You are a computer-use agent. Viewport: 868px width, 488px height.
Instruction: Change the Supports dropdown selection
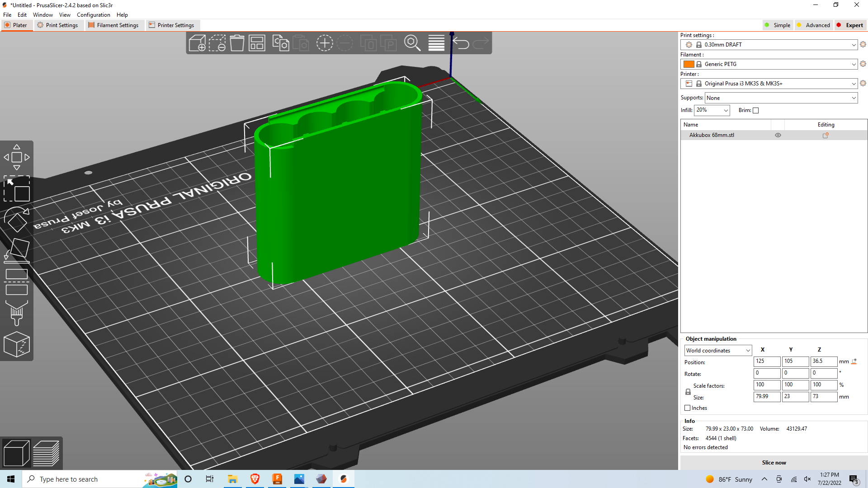coord(781,97)
